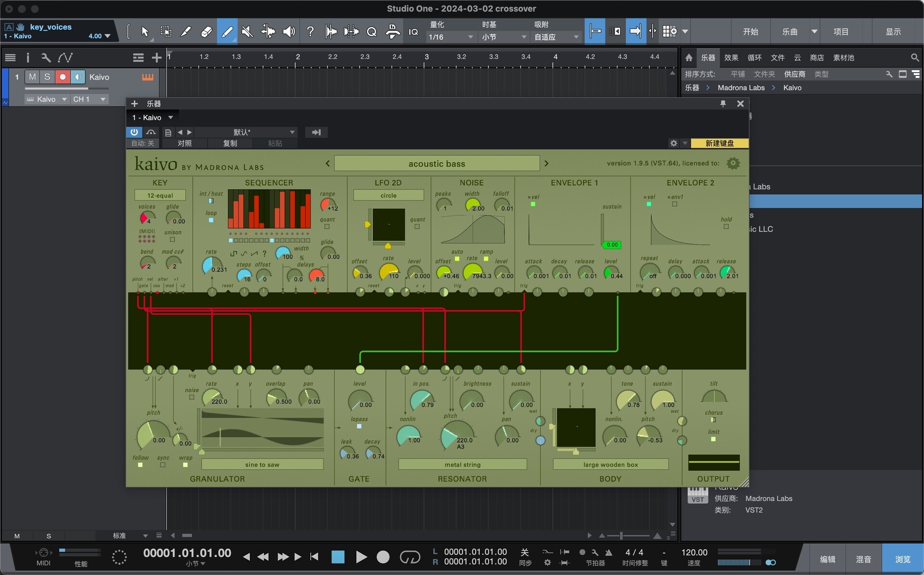The height and width of the screenshot is (575, 924).
Task: Open preset 默认 dropdown
Action: point(245,132)
